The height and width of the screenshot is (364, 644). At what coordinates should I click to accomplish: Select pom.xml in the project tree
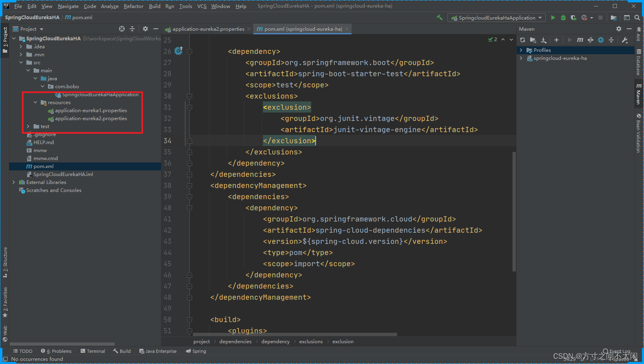coord(43,166)
